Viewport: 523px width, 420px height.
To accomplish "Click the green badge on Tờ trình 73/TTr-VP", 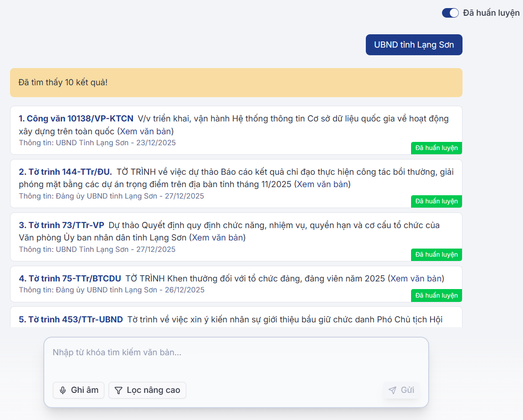I will coord(436,255).
